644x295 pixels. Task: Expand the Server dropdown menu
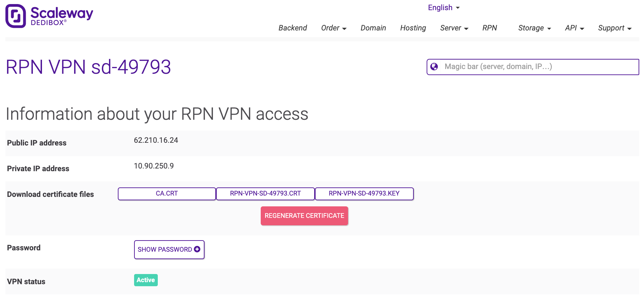coord(454,28)
